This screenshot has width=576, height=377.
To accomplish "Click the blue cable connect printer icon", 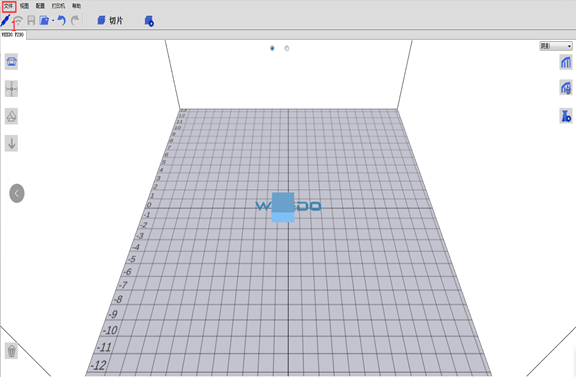I will tap(5, 20).
